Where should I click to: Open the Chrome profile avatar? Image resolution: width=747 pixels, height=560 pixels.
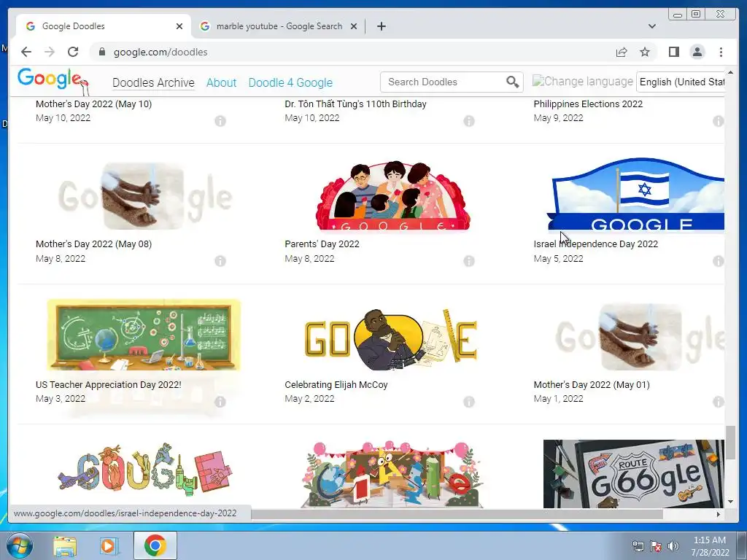[x=697, y=52]
